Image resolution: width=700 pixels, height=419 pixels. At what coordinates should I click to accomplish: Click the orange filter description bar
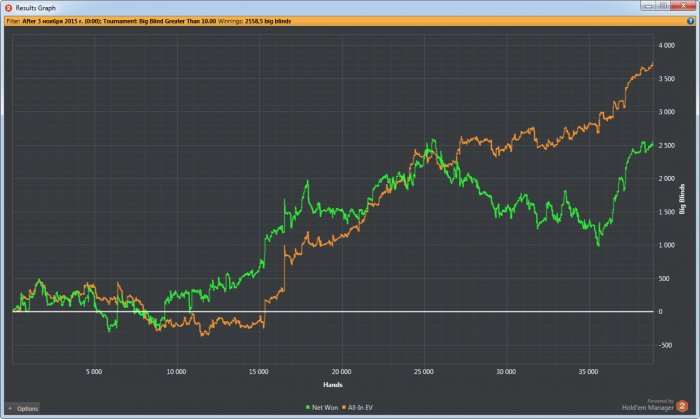[350, 21]
